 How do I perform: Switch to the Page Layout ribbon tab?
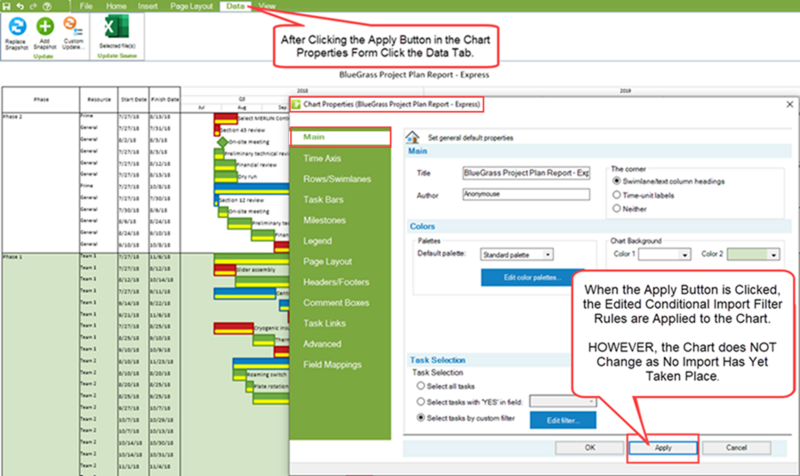click(x=191, y=6)
